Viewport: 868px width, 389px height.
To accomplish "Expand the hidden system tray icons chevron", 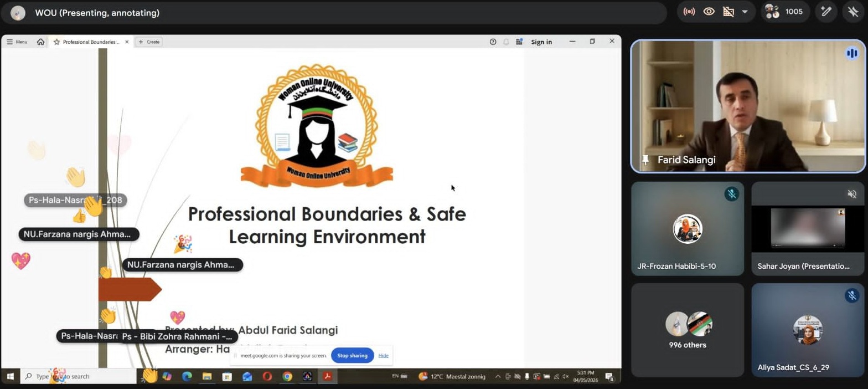I will (x=498, y=376).
